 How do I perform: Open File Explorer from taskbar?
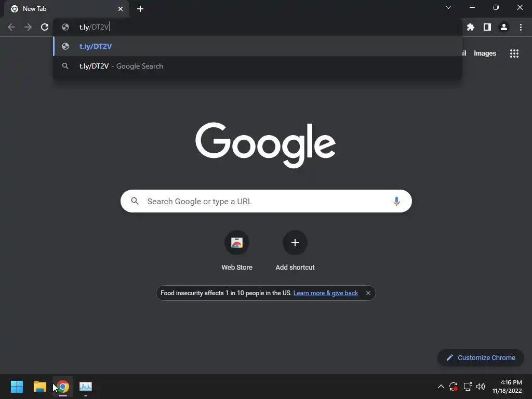(x=39, y=387)
